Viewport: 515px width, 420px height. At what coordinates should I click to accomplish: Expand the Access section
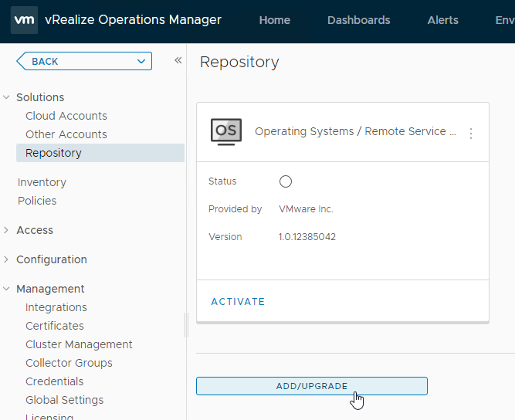6,230
